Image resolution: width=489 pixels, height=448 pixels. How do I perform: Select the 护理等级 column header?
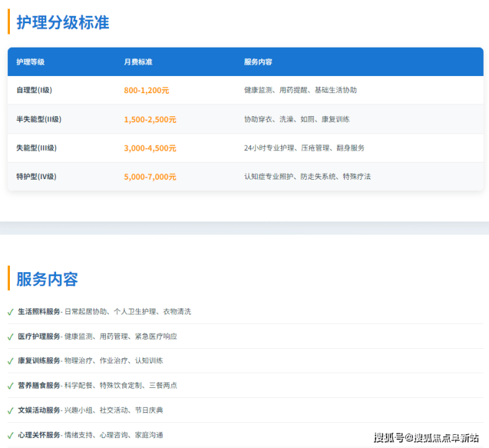[x=30, y=62]
